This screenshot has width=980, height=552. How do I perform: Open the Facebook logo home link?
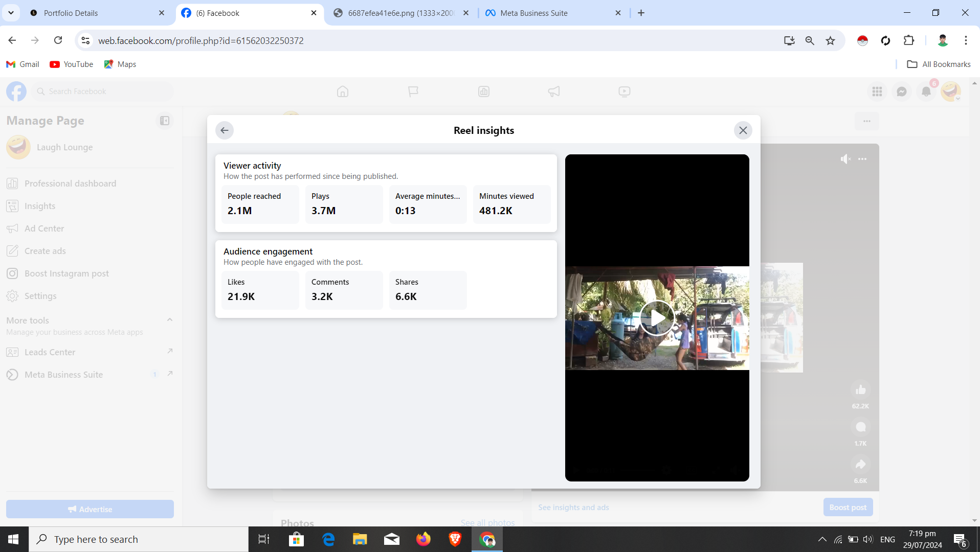[x=16, y=91]
